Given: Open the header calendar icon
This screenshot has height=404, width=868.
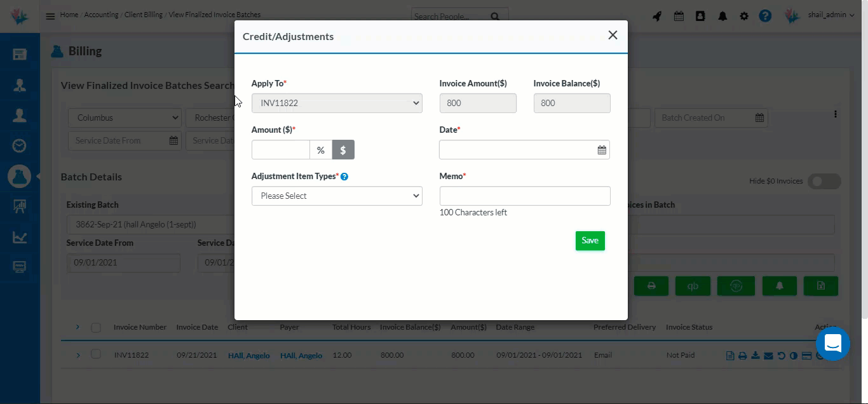Looking at the screenshot, I should pos(679,17).
